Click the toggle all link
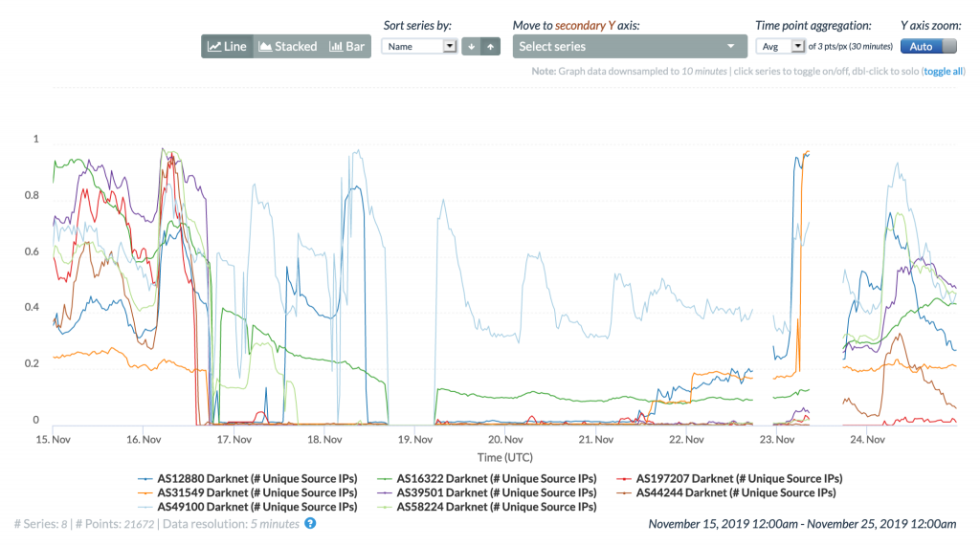The width and height of the screenshot is (980, 546). tap(943, 71)
